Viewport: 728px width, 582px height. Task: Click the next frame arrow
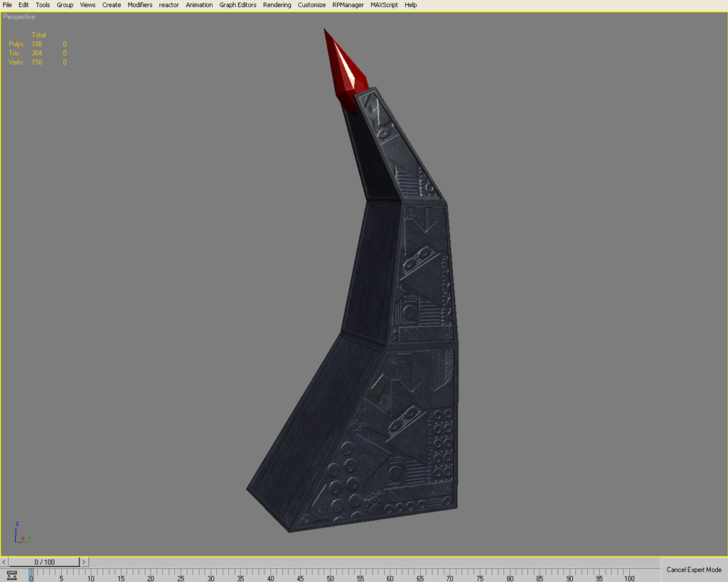coord(83,561)
